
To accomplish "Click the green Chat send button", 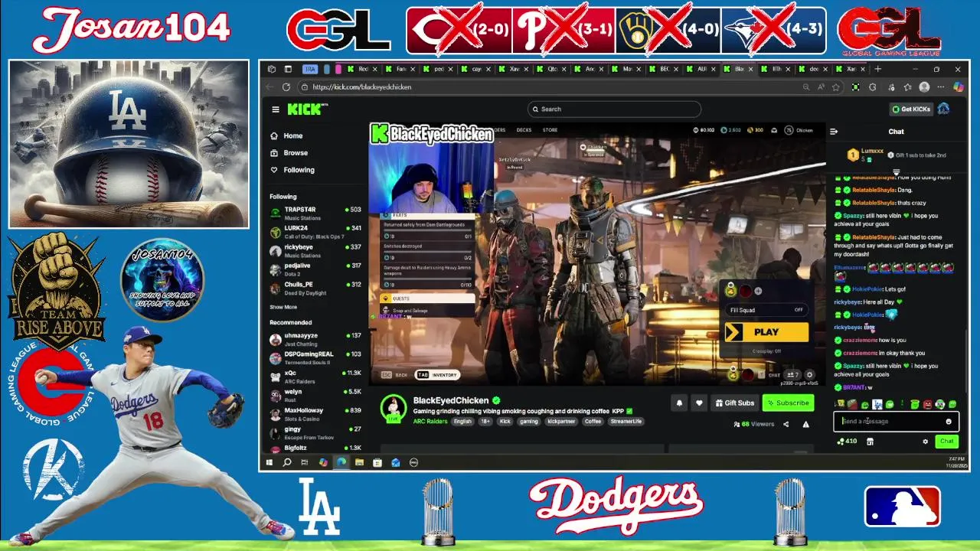I will pos(946,442).
